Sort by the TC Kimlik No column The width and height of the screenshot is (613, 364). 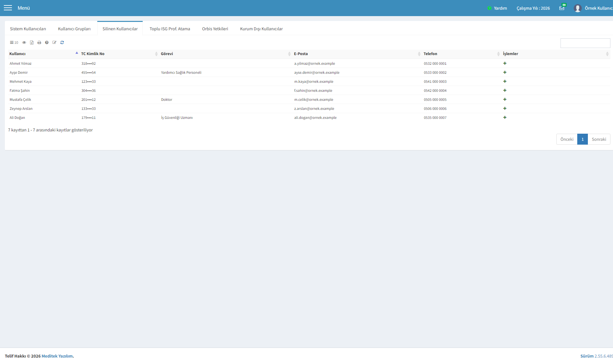[120, 54]
